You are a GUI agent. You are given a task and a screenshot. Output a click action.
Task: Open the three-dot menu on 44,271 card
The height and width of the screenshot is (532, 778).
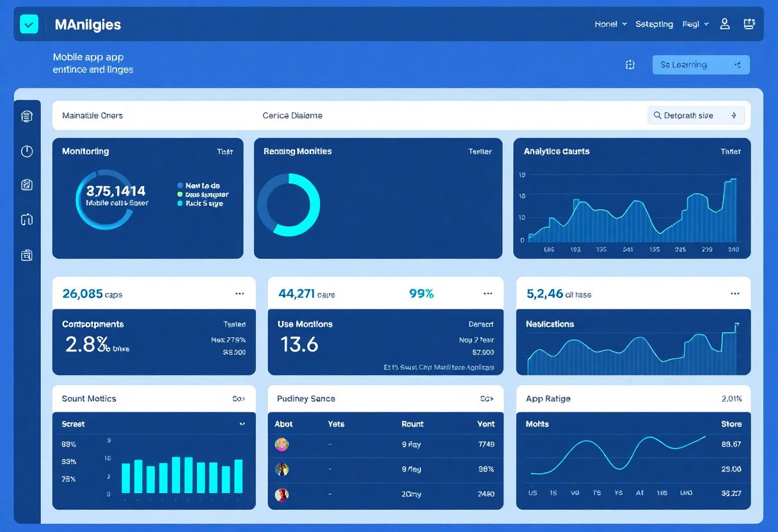click(488, 294)
